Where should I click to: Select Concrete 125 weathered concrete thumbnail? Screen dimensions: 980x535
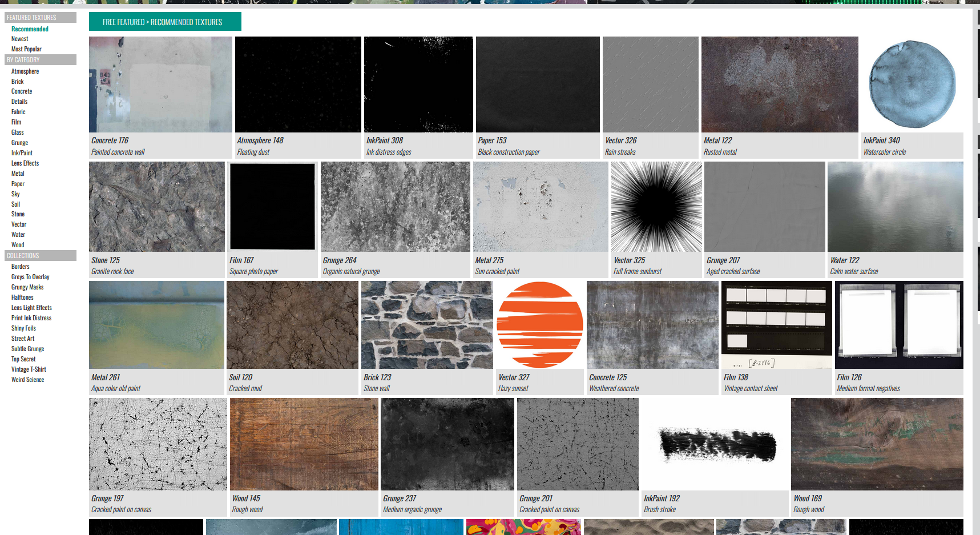(x=653, y=325)
